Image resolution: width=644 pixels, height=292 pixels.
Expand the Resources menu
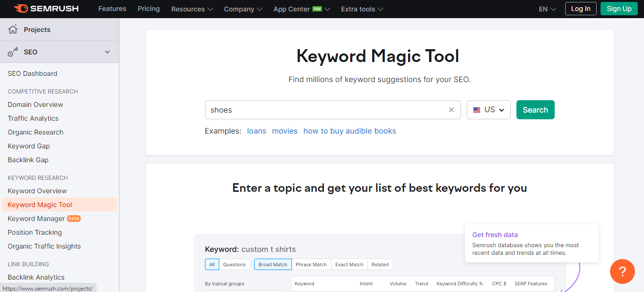(192, 9)
